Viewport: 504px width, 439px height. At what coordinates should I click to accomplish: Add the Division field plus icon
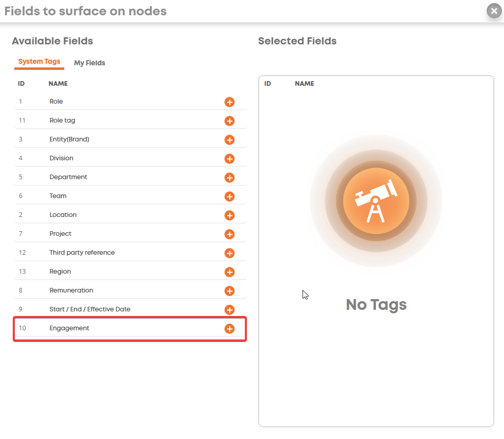click(230, 159)
